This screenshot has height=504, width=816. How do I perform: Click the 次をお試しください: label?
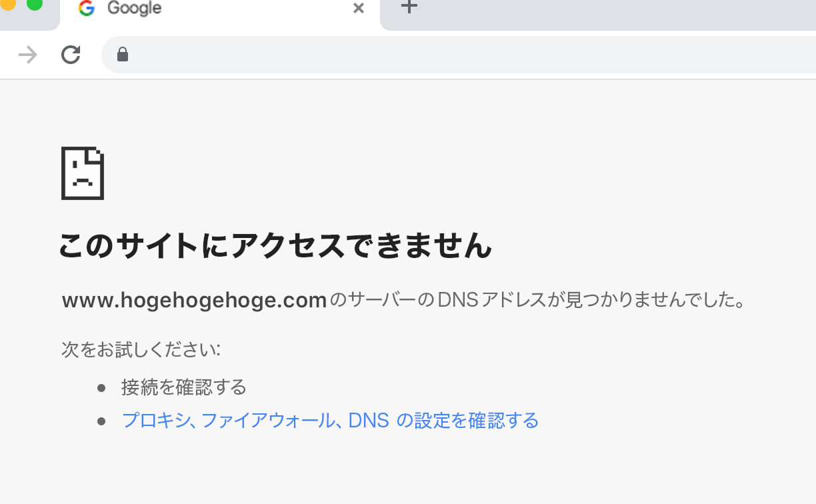(x=141, y=349)
